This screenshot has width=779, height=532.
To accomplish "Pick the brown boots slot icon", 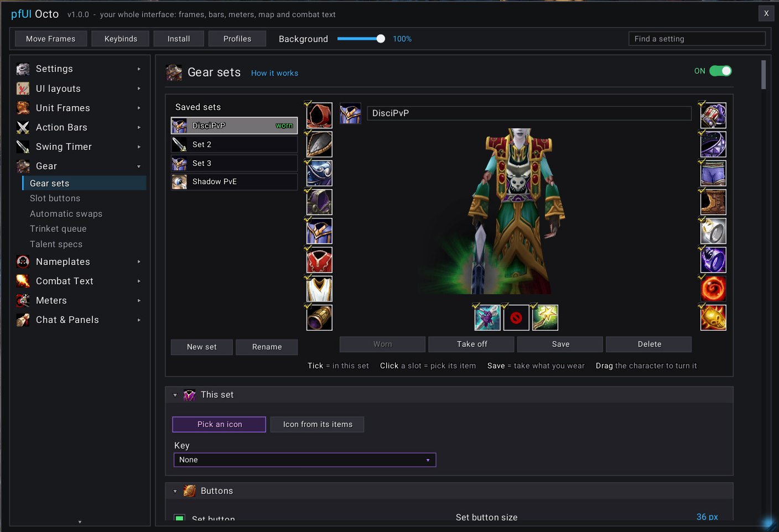I will (713, 202).
